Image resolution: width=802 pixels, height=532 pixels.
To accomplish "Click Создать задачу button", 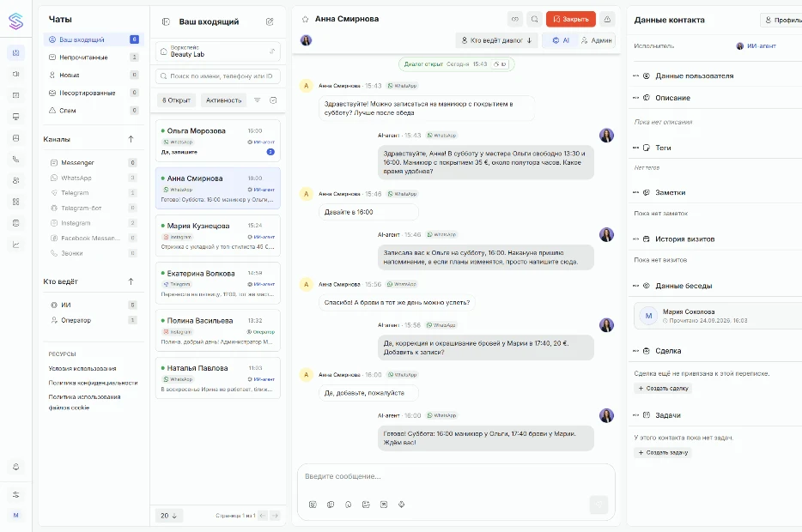I will [x=663, y=452].
